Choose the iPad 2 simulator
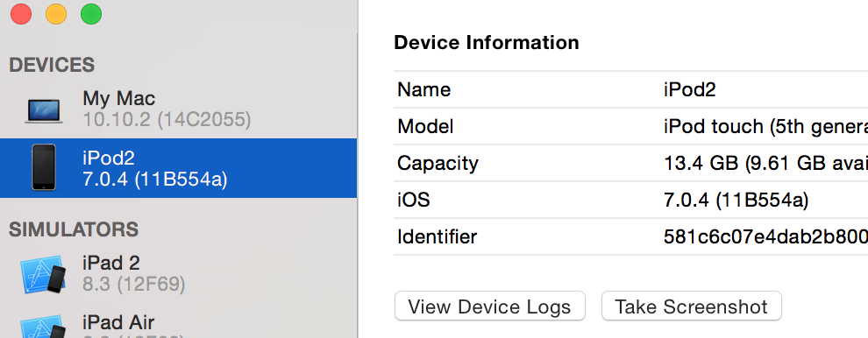 pos(178,274)
